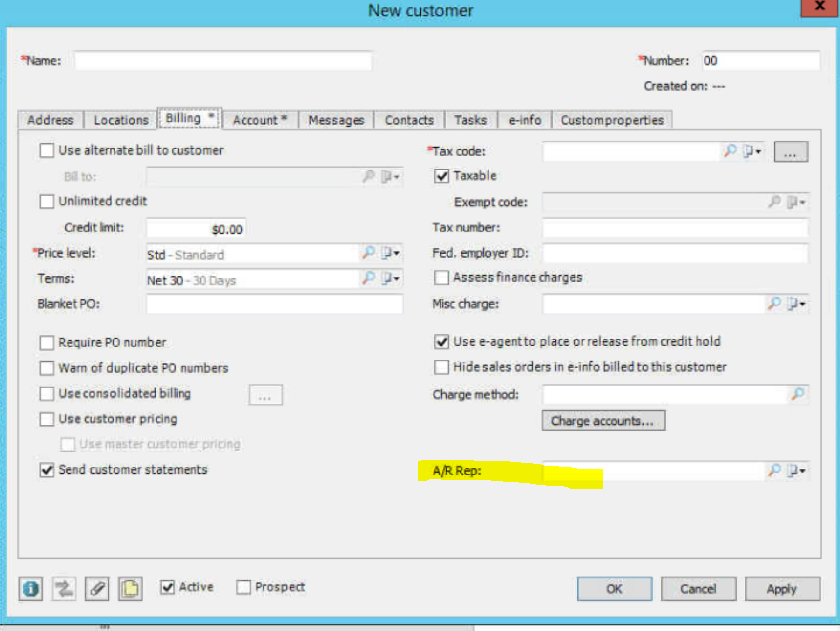This screenshot has width=840, height=631.
Task: Mark customer as Prospect
Action: click(244, 587)
